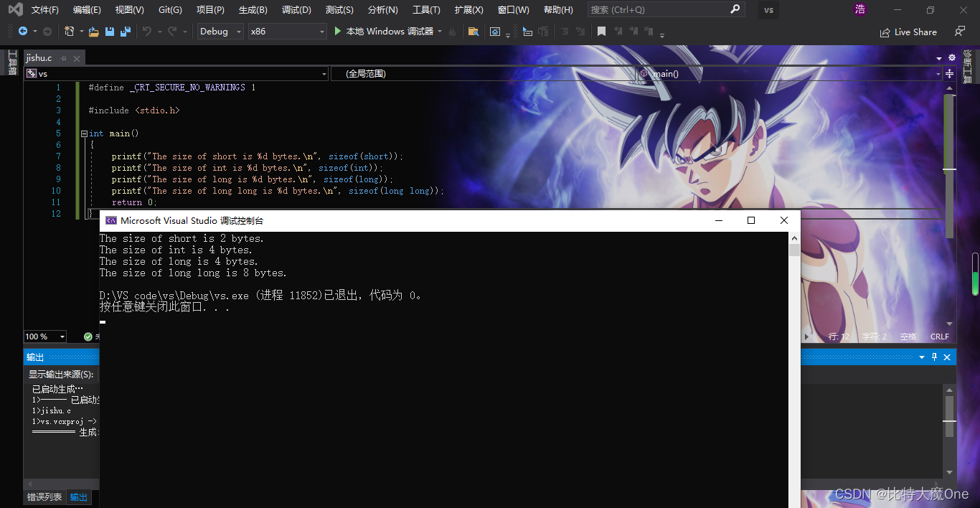The width and height of the screenshot is (980, 508).
Task: Click the search magnifier icon in search box
Action: [x=735, y=10]
